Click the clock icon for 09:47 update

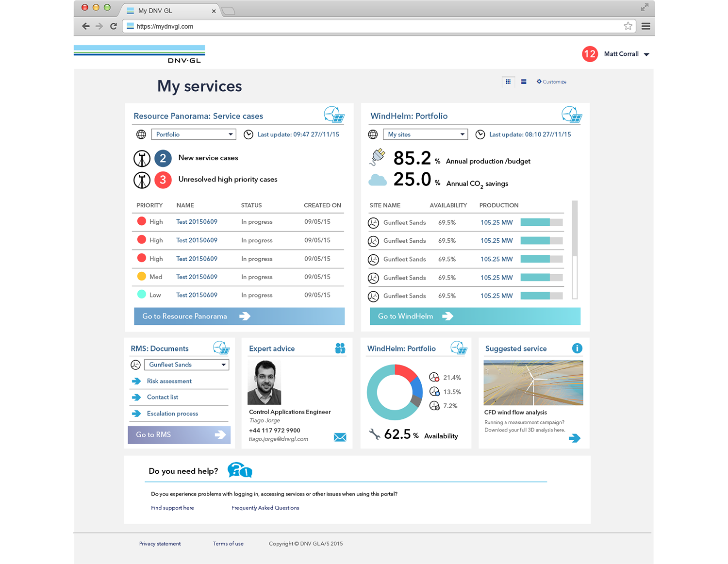coord(248,134)
